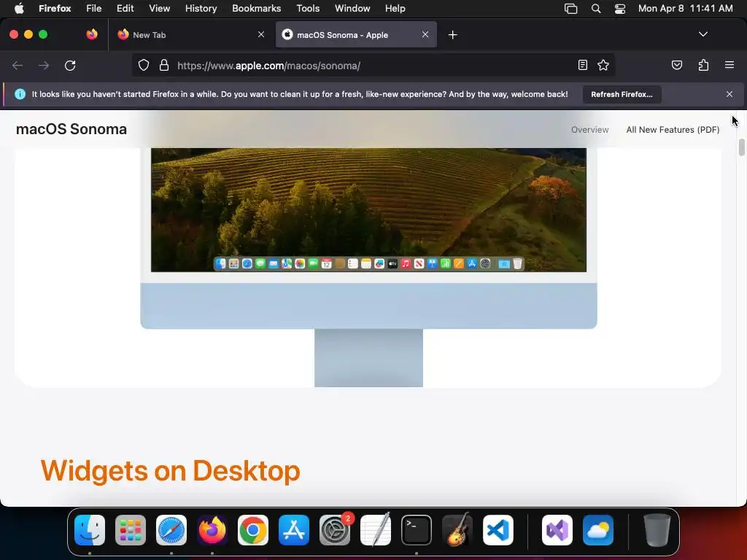Viewport: 747px width, 560px height.
Task: Expand the list all tabs chevron
Action: (x=703, y=34)
